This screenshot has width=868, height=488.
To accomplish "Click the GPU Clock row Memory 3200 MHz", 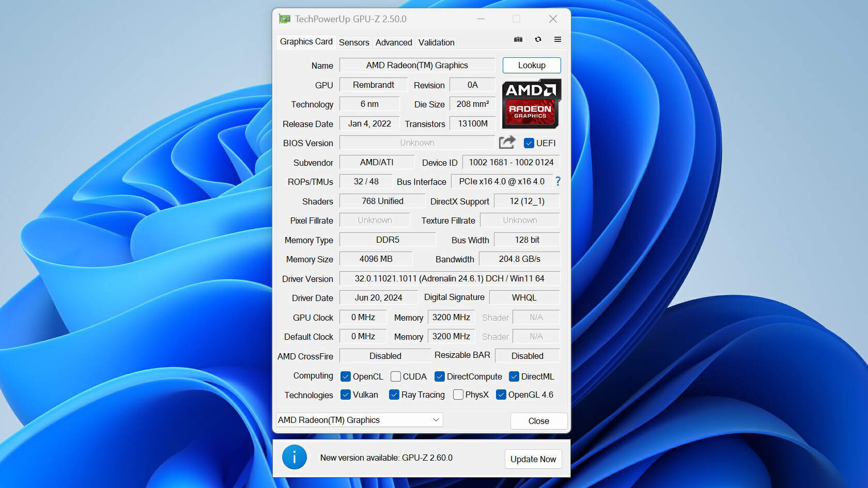I will pos(451,317).
